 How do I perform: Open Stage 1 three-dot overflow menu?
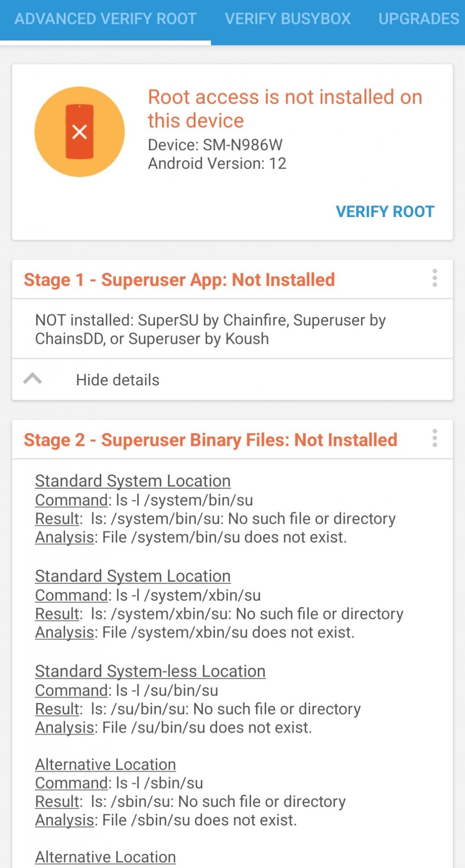[x=435, y=278]
